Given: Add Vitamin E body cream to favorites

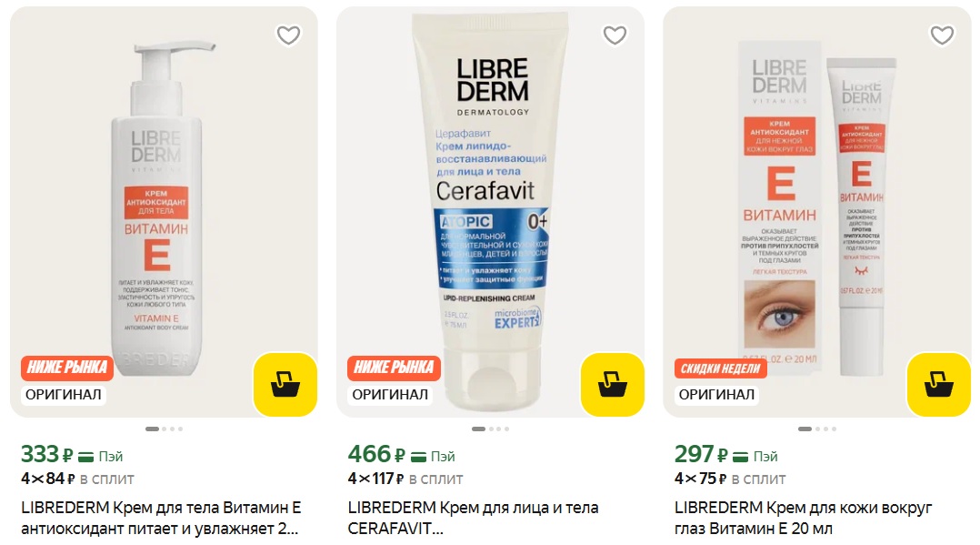Looking at the screenshot, I should pyautogui.click(x=288, y=35).
